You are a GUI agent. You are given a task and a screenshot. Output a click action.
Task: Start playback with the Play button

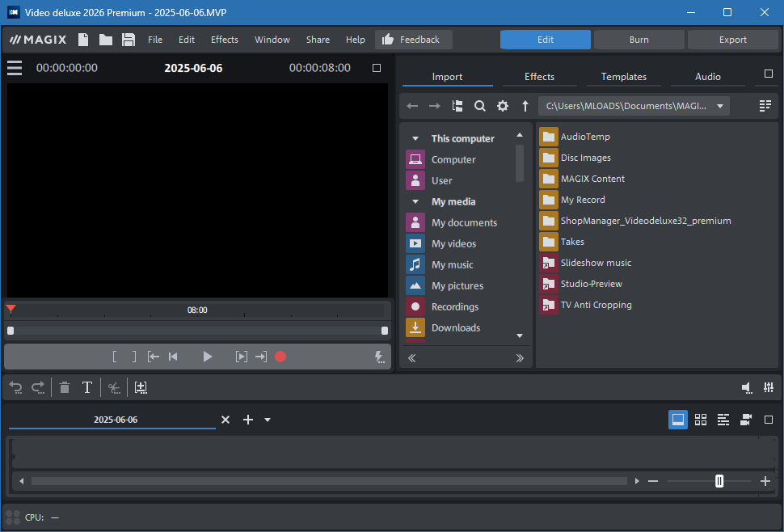208,357
